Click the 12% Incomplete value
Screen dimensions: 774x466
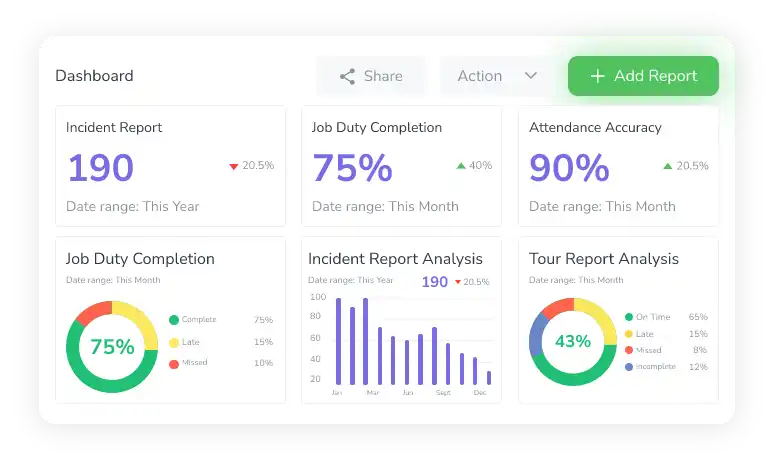pyautogui.click(x=698, y=367)
